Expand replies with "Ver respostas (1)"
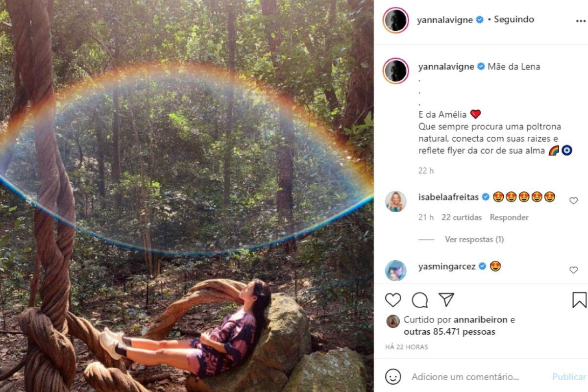 [474, 240]
